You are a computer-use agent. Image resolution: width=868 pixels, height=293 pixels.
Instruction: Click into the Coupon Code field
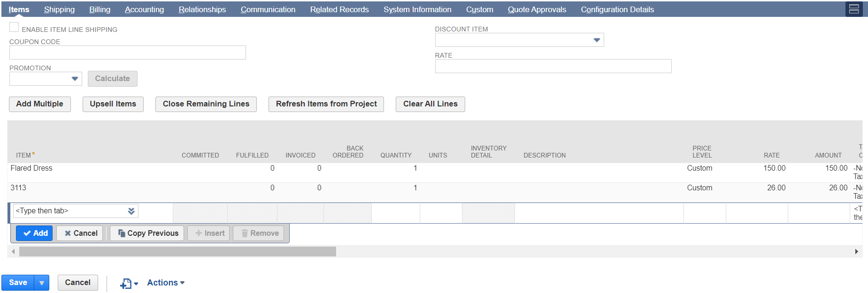[x=127, y=53]
